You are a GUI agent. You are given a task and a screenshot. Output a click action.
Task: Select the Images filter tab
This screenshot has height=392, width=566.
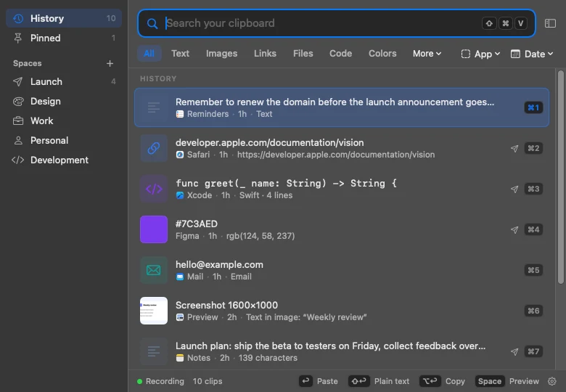(x=221, y=54)
